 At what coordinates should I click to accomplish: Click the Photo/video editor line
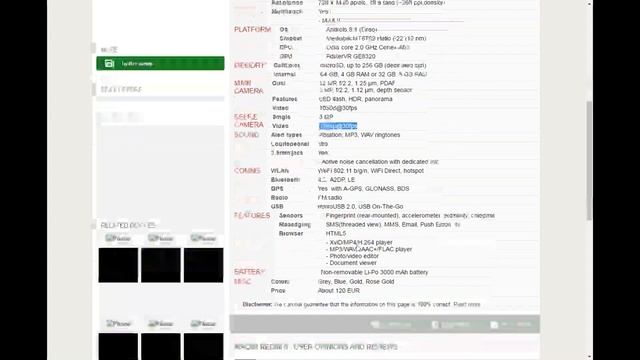point(352,256)
